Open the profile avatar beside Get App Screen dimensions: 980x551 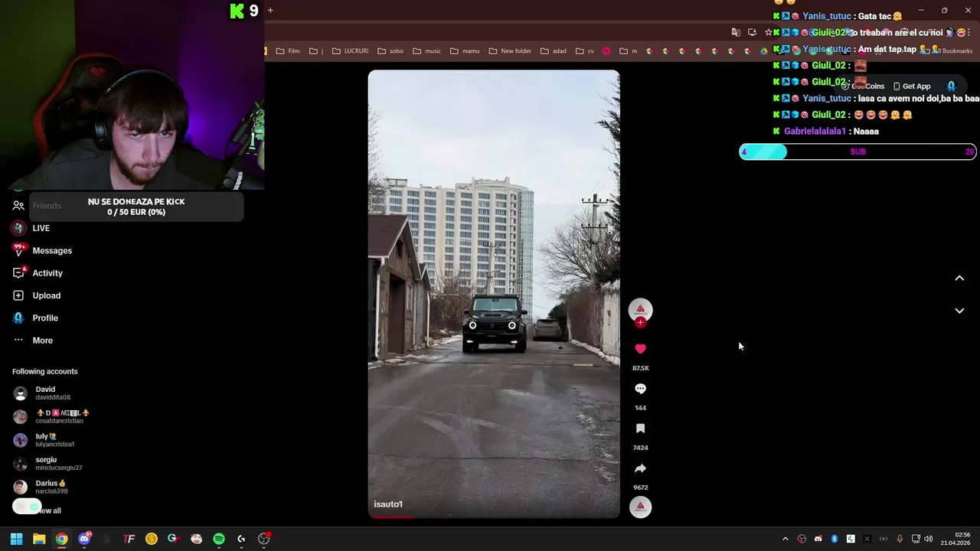[x=951, y=86]
